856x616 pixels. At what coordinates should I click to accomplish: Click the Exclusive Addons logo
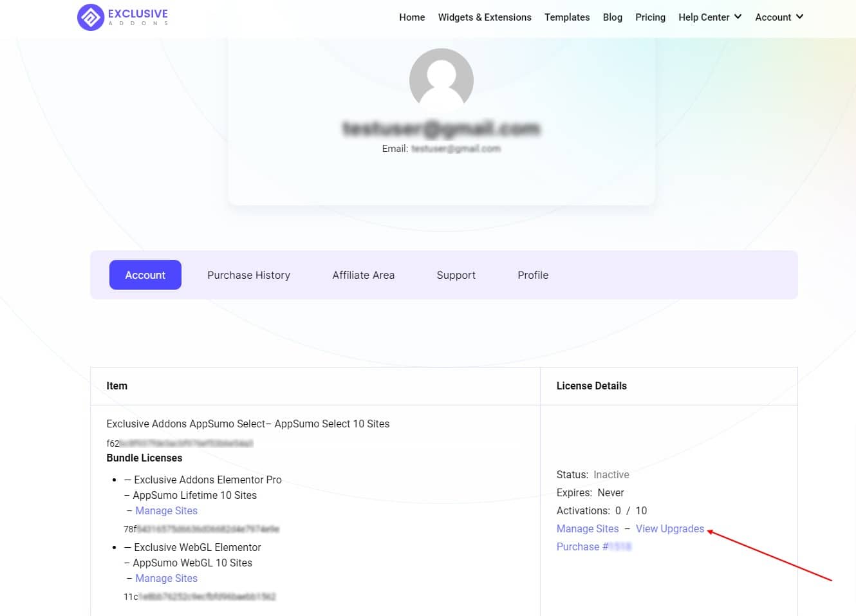click(x=122, y=17)
